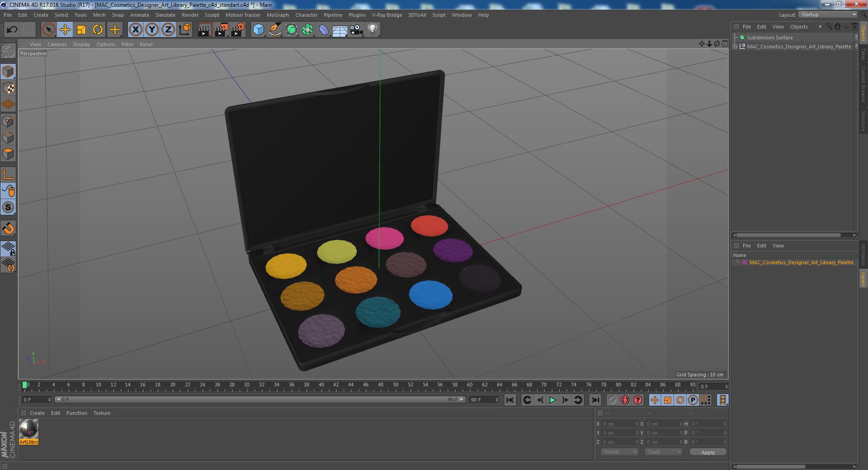Toggle viewport maximize icon
This screenshot has width=868, height=470.
[x=725, y=44]
